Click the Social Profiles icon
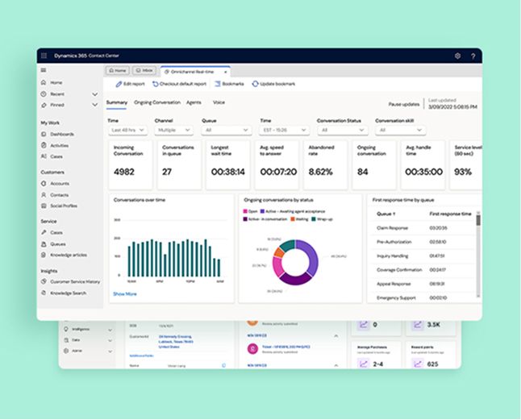 (x=44, y=206)
